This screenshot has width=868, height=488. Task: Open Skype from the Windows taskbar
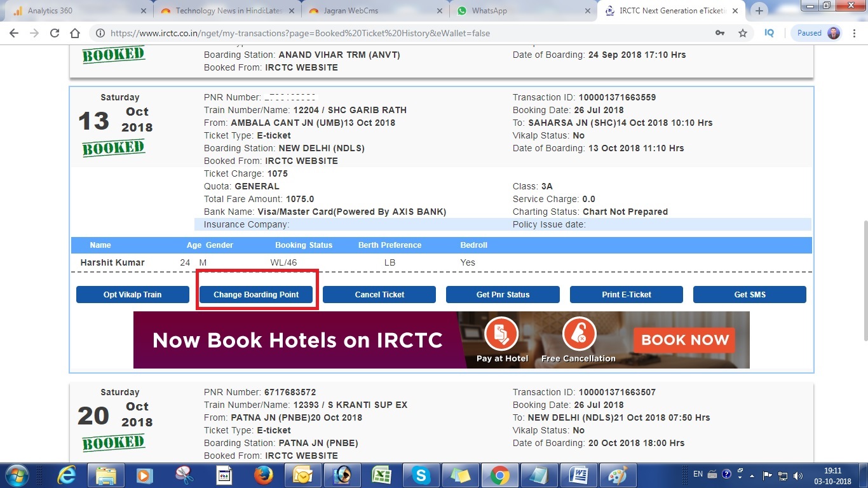click(x=420, y=475)
